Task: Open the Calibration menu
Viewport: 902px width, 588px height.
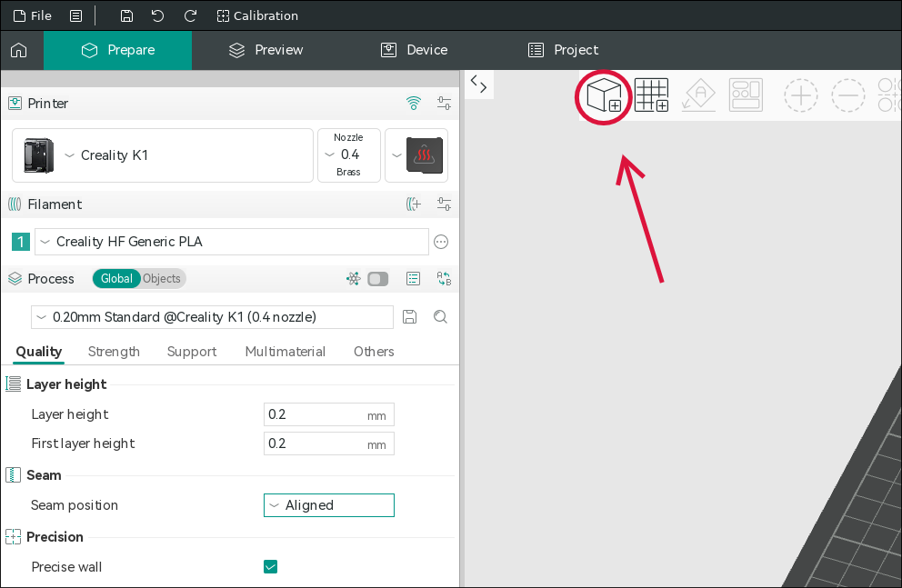Action: click(x=257, y=16)
